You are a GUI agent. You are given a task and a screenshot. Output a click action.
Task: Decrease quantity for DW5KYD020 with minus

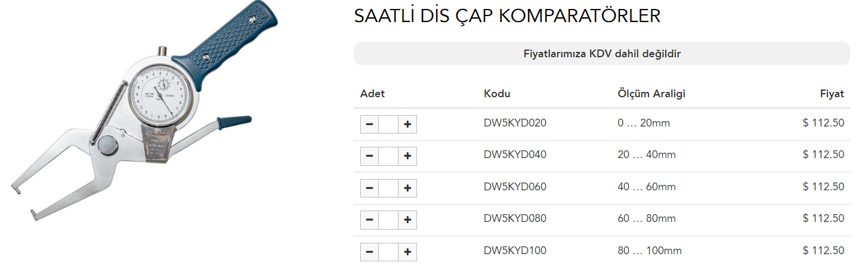coord(369,124)
